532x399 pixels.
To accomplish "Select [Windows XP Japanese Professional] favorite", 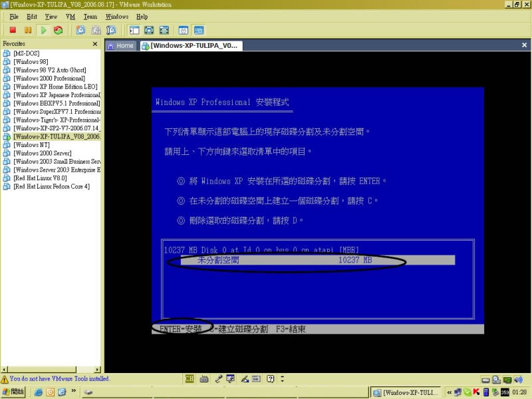I will [x=57, y=95].
